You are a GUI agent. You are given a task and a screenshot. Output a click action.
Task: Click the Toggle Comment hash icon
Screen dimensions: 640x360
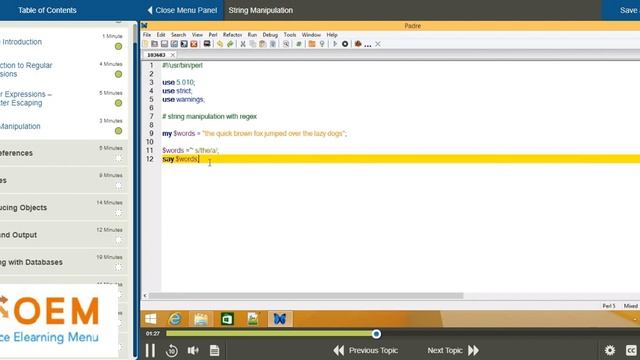tap(299, 44)
